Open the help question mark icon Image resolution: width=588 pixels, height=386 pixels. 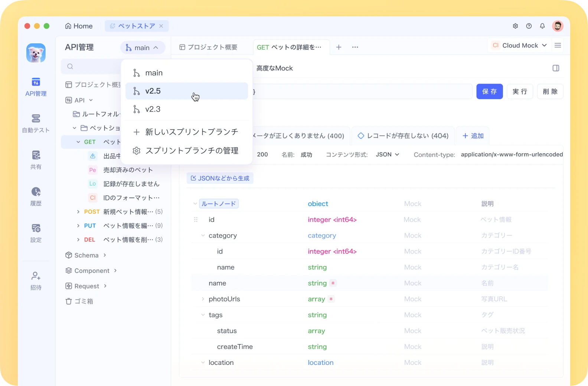[x=529, y=26]
